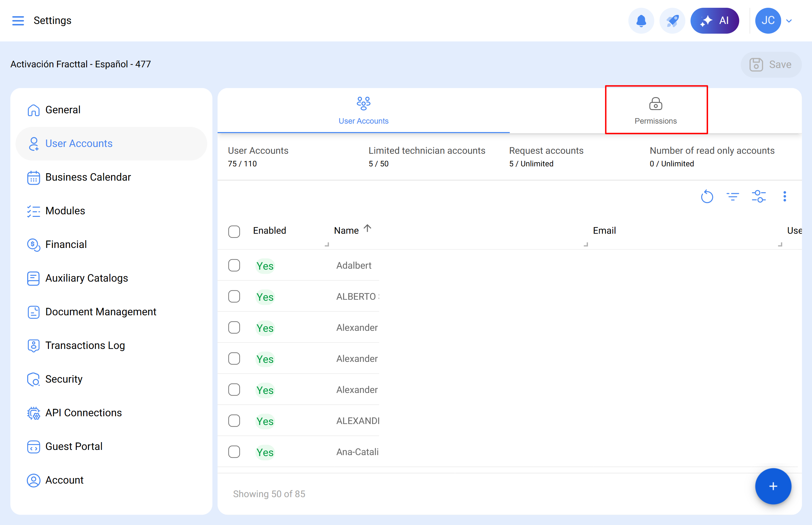This screenshot has height=525, width=812.
Task: Switch to the Permissions tab
Action: coord(656,110)
